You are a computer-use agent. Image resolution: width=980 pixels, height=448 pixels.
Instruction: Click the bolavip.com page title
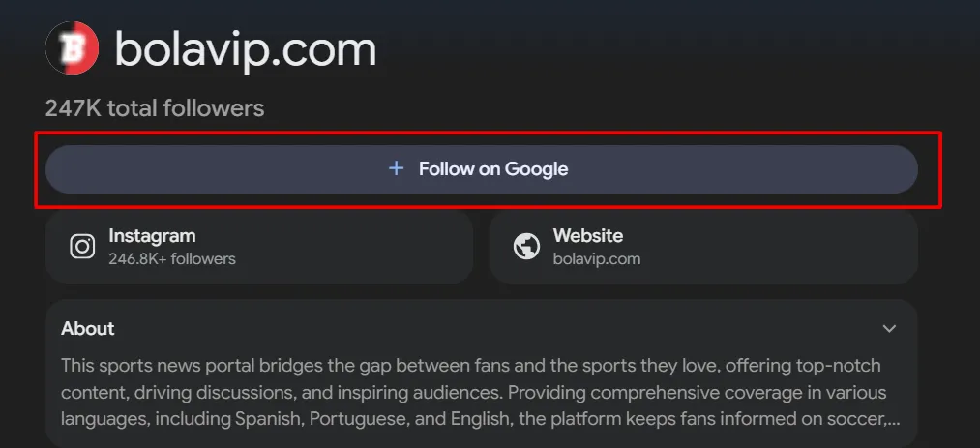pyautogui.click(x=245, y=48)
